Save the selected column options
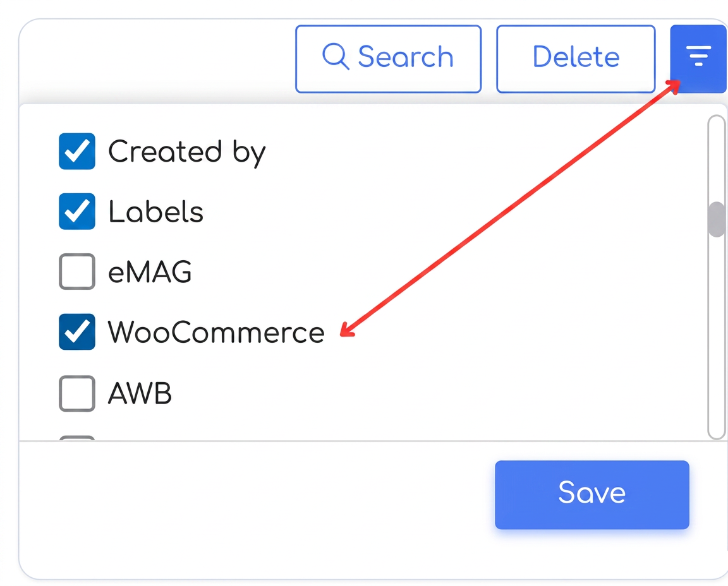The height and width of the screenshot is (586, 728). click(x=592, y=494)
